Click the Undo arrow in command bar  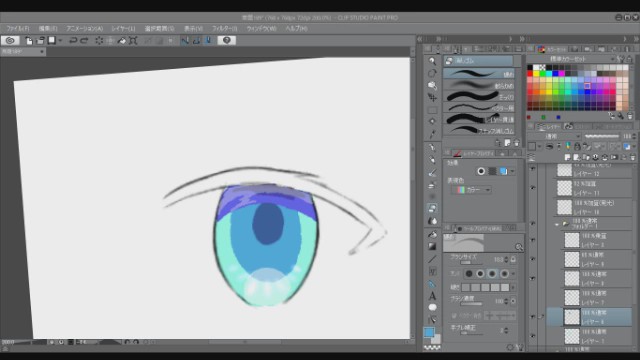pos(73,40)
